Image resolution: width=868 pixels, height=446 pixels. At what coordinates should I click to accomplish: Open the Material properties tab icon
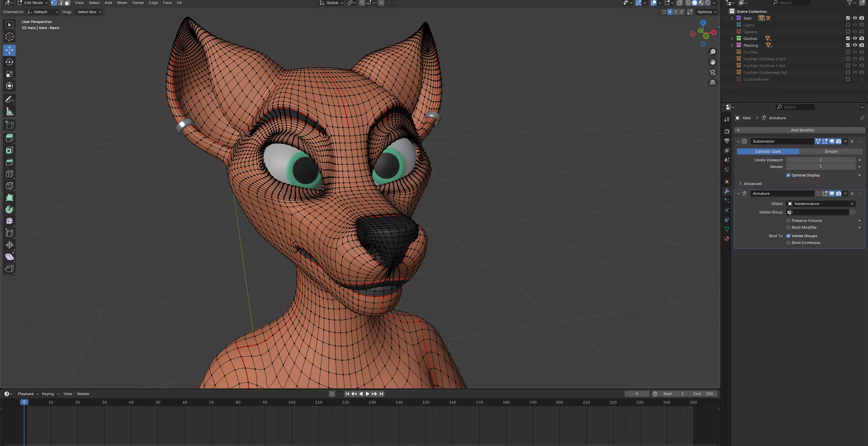pos(727,239)
